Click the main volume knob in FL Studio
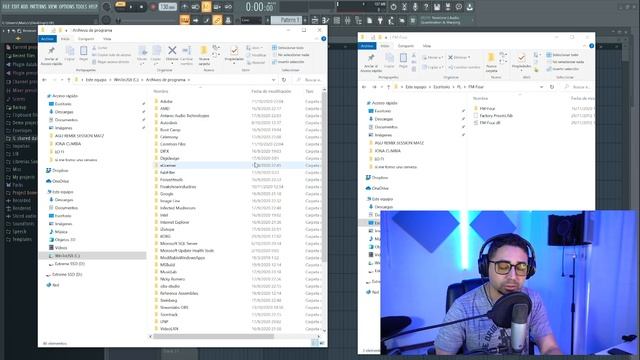This screenshot has height=360, width=640. [x=106, y=7]
